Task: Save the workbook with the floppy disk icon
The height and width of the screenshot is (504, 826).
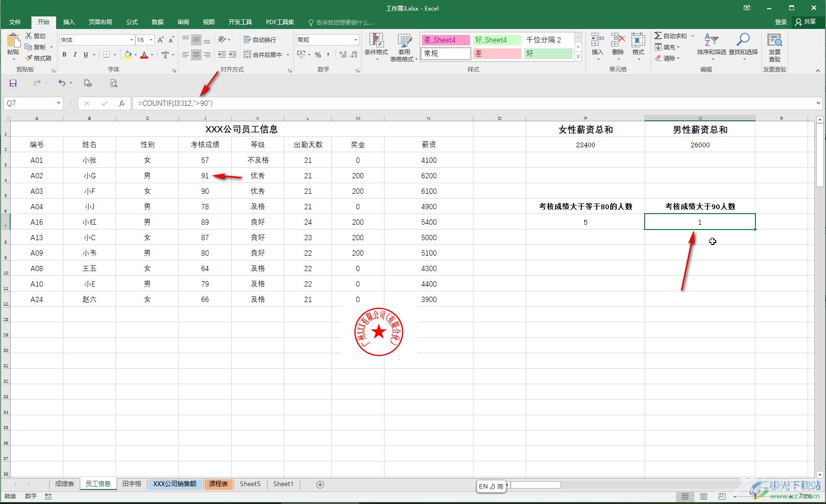Action: 13,83
